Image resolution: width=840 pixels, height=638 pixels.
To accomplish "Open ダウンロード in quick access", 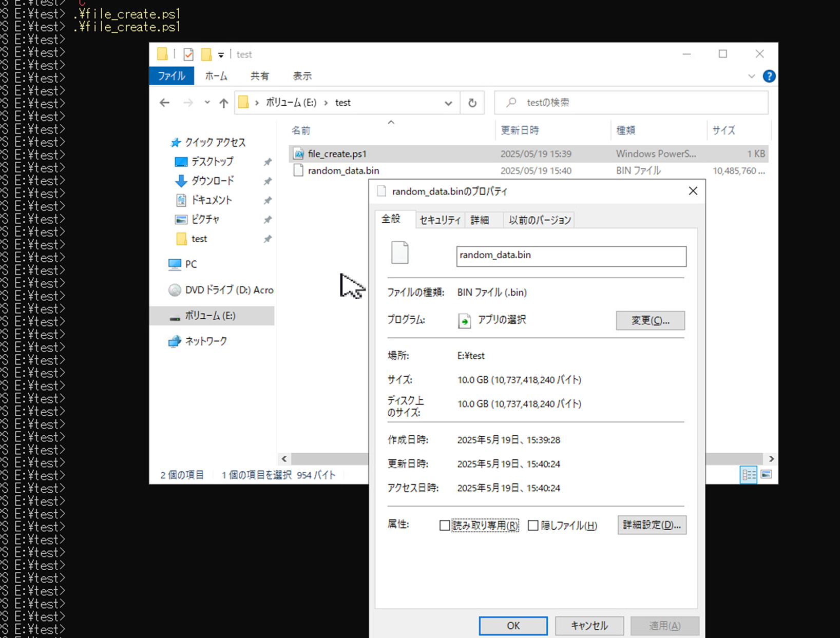I will coord(212,181).
